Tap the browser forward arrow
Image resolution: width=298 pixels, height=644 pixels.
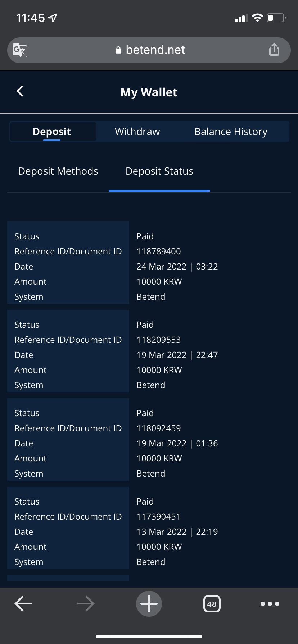pos(86,604)
